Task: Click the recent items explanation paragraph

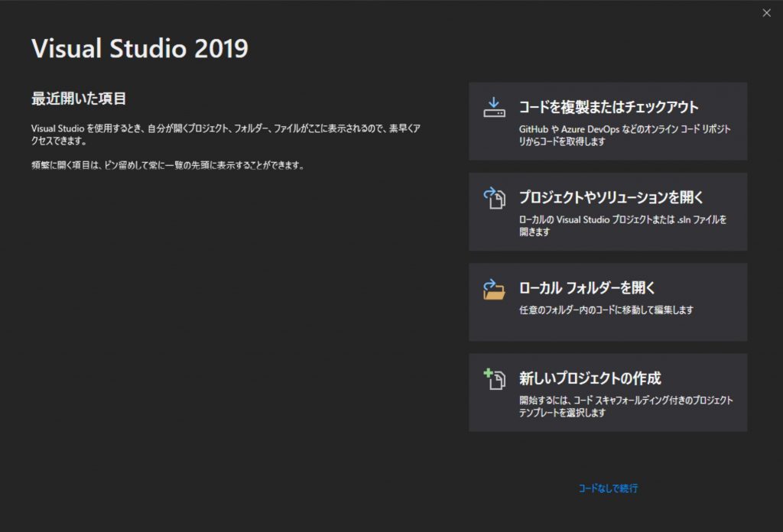Action: point(226,135)
